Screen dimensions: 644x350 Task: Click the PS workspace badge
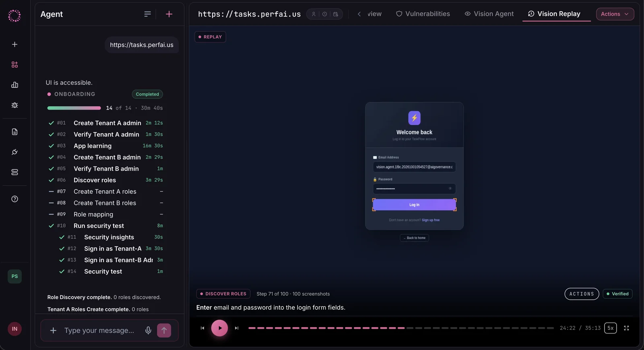click(14, 276)
